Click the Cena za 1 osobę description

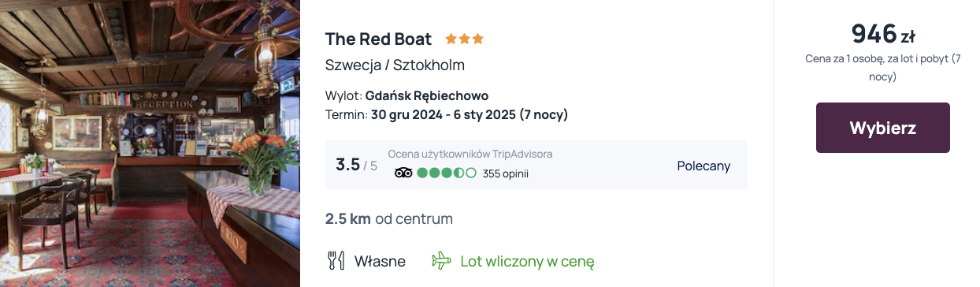(882, 68)
